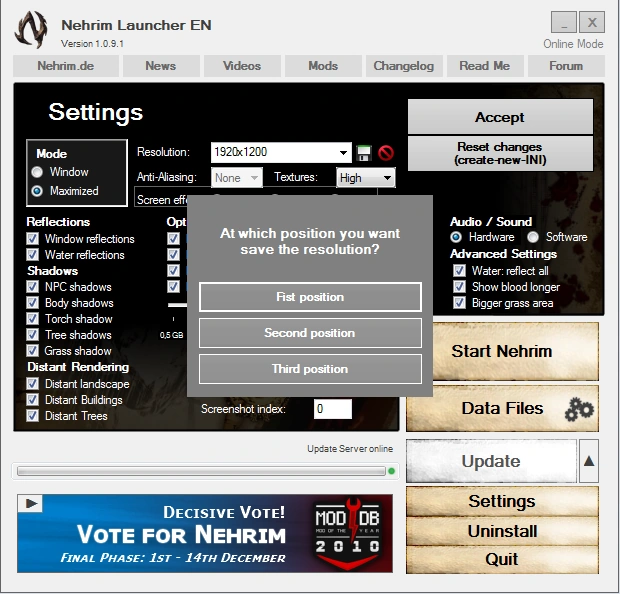Image resolution: width=620 pixels, height=594 pixels.
Task: Click the Update Server online text
Action: (350, 449)
